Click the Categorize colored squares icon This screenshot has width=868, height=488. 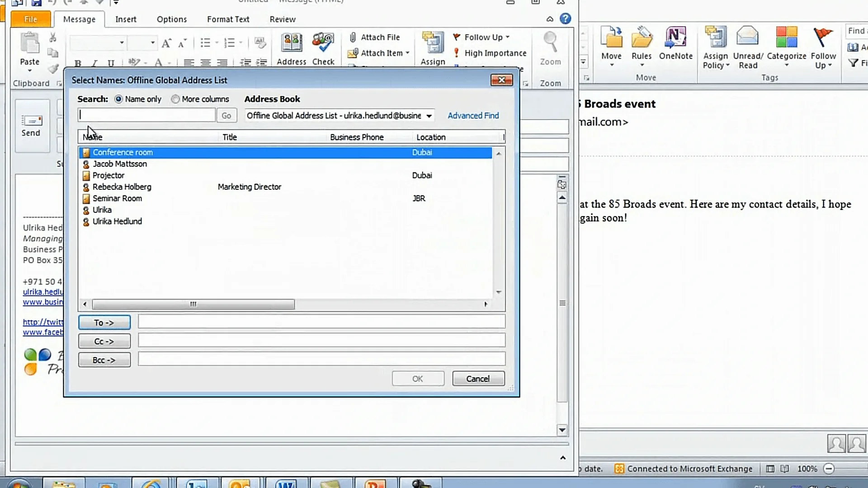(x=786, y=37)
